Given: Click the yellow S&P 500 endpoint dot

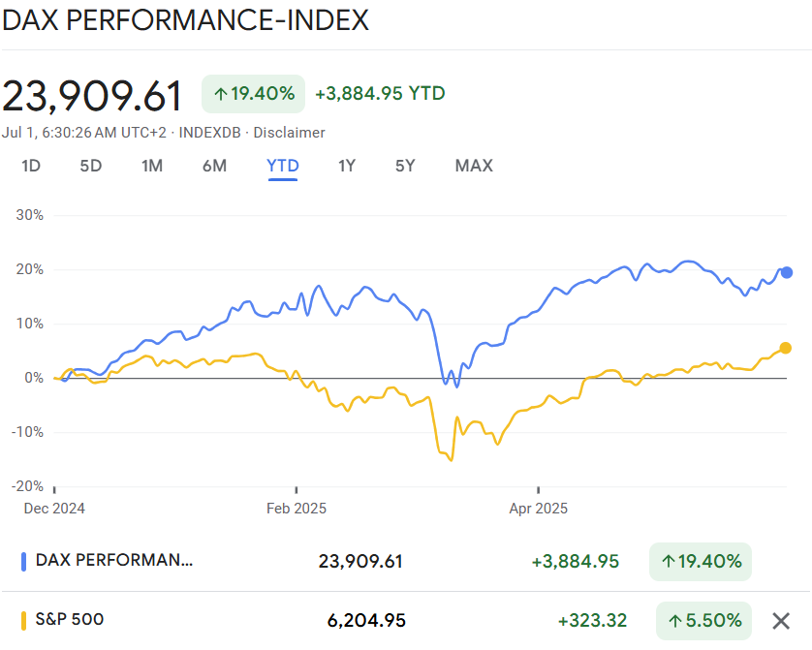Looking at the screenshot, I should (785, 348).
